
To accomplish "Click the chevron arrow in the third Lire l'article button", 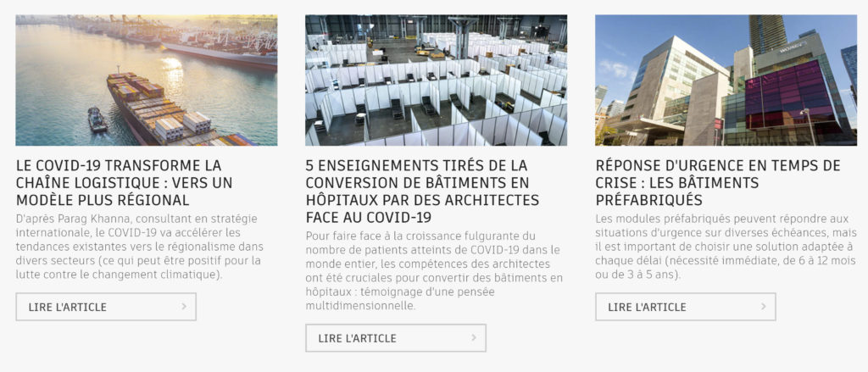I will click(x=764, y=307).
